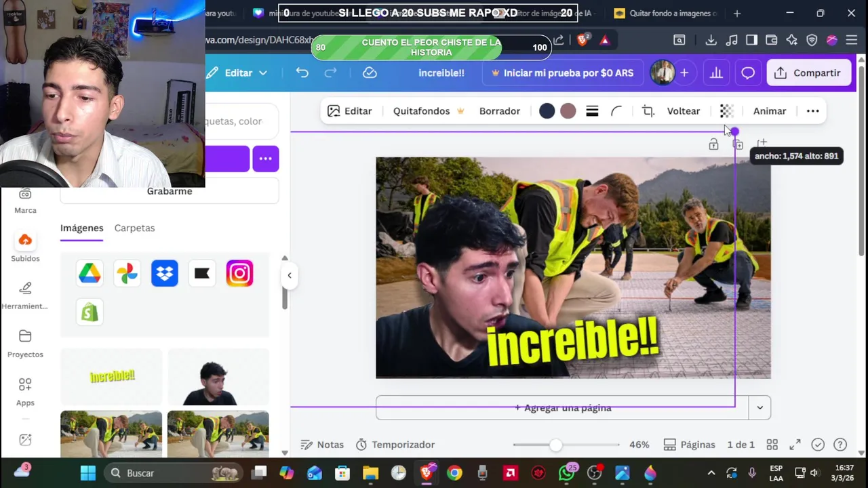868x488 pixels.
Task: Add collaborator with the plus icon
Action: coord(684,73)
